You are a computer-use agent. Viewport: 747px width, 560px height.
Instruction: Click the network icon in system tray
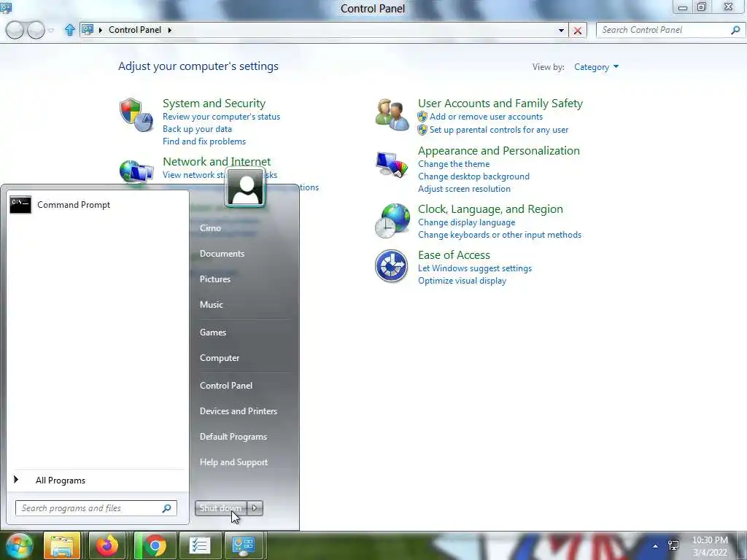(673, 545)
